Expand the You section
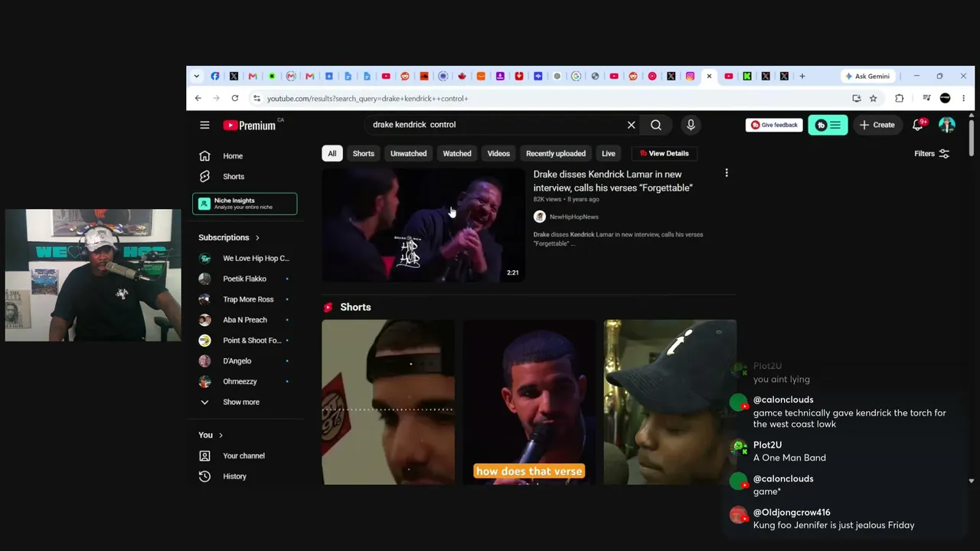The image size is (980, 551). [211, 435]
